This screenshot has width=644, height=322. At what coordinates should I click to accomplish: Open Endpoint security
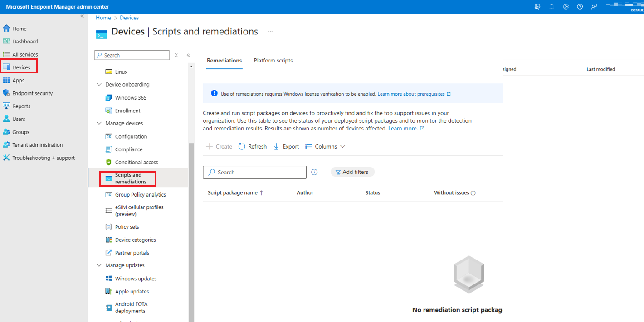click(32, 93)
